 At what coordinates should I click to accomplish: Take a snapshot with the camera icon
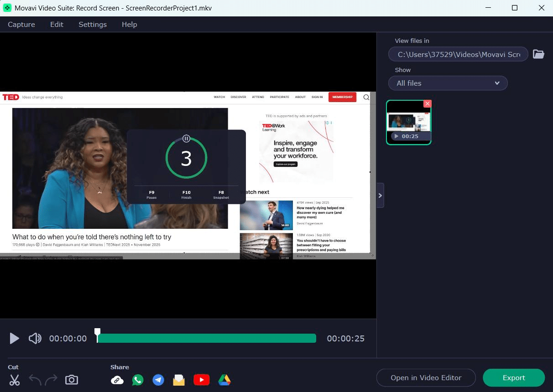(x=72, y=380)
